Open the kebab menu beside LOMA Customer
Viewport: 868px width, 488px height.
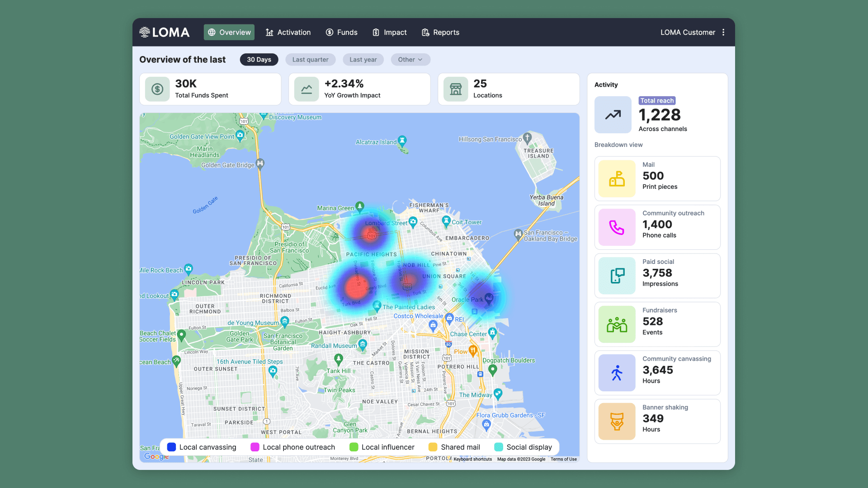tap(723, 32)
